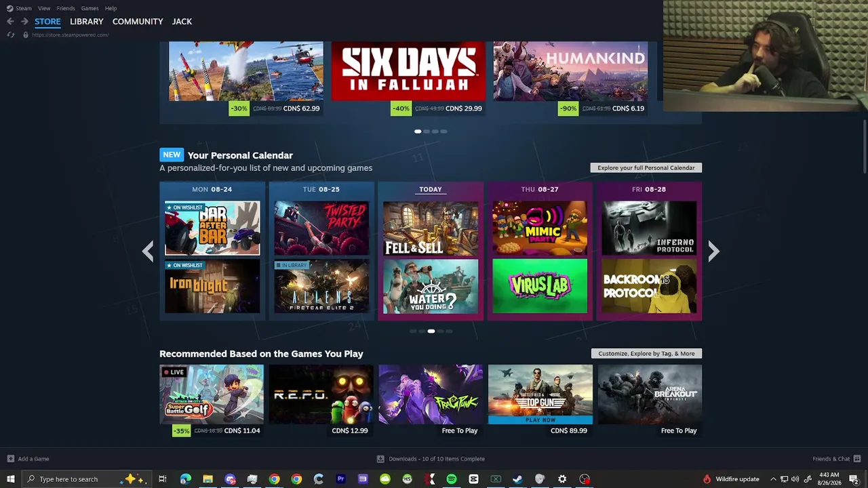Screen dimensions: 868x488
Task: Select the first Personal Calendar page dot
Action: tap(412, 331)
